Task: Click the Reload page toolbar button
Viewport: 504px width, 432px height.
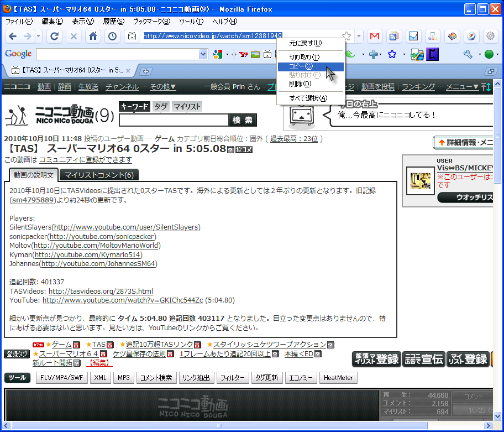Action: tap(54, 37)
